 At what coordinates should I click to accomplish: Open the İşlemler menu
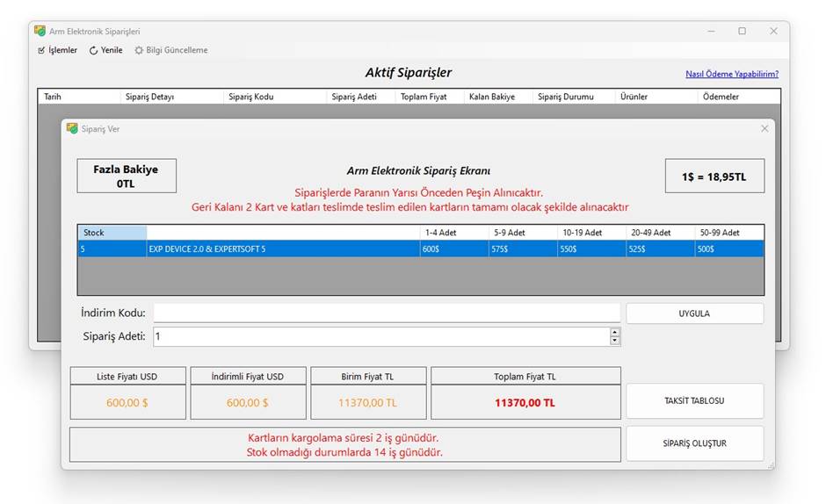pos(57,50)
